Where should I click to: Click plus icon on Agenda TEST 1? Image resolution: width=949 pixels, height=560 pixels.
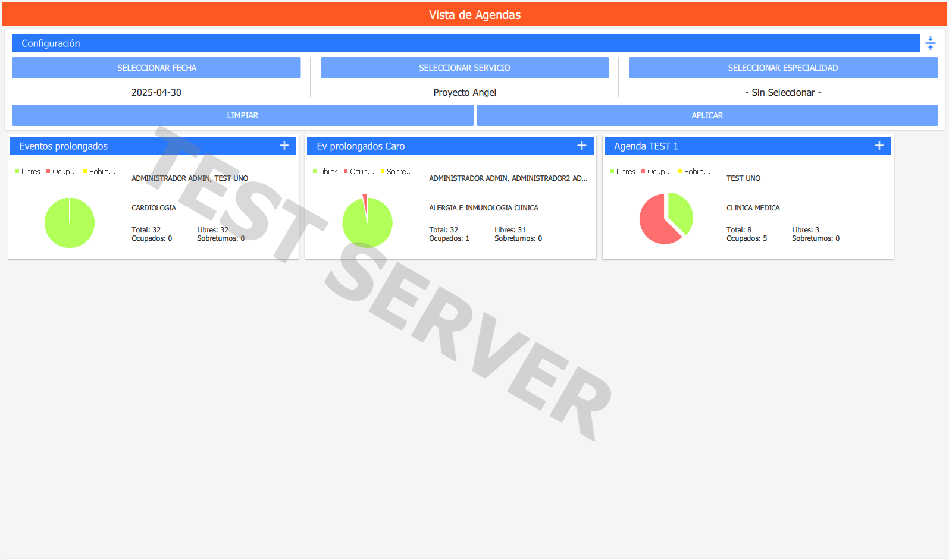click(x=879, y=146)
